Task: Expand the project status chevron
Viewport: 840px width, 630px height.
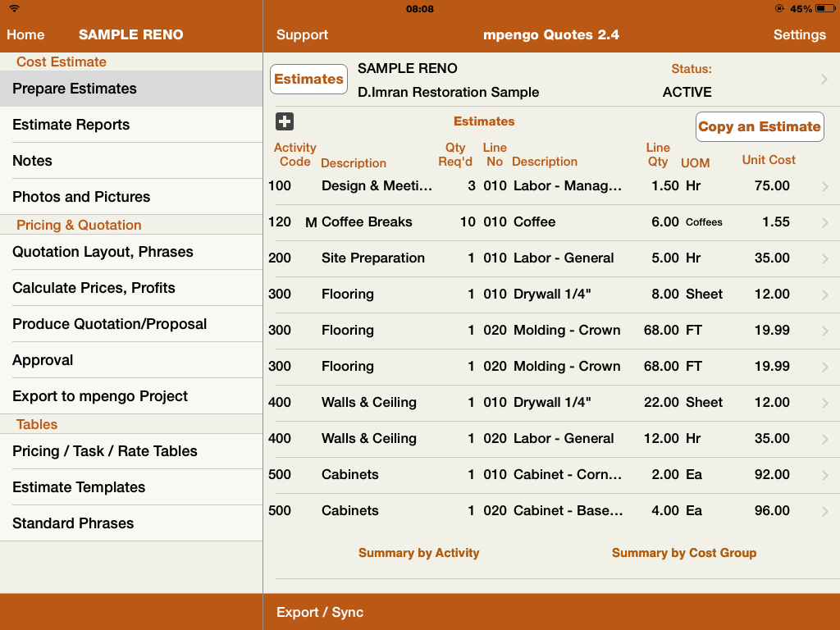Action: coord(824,80)
